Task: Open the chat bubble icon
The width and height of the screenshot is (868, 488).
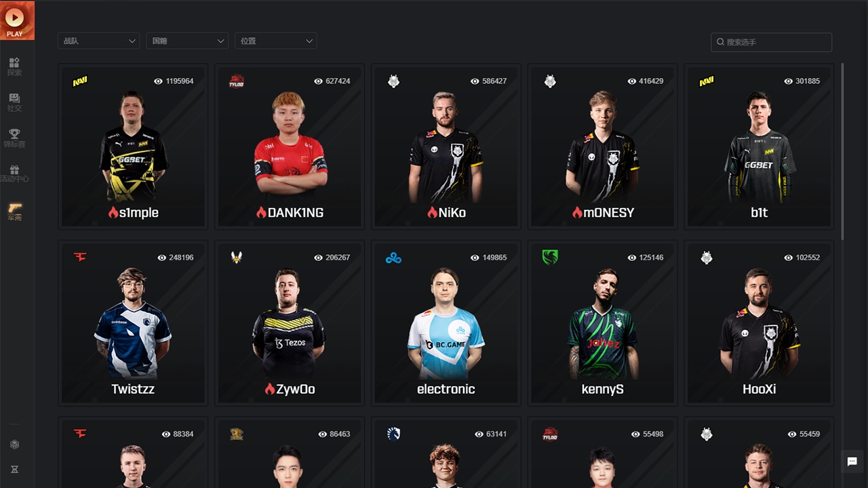Action: 852,462
